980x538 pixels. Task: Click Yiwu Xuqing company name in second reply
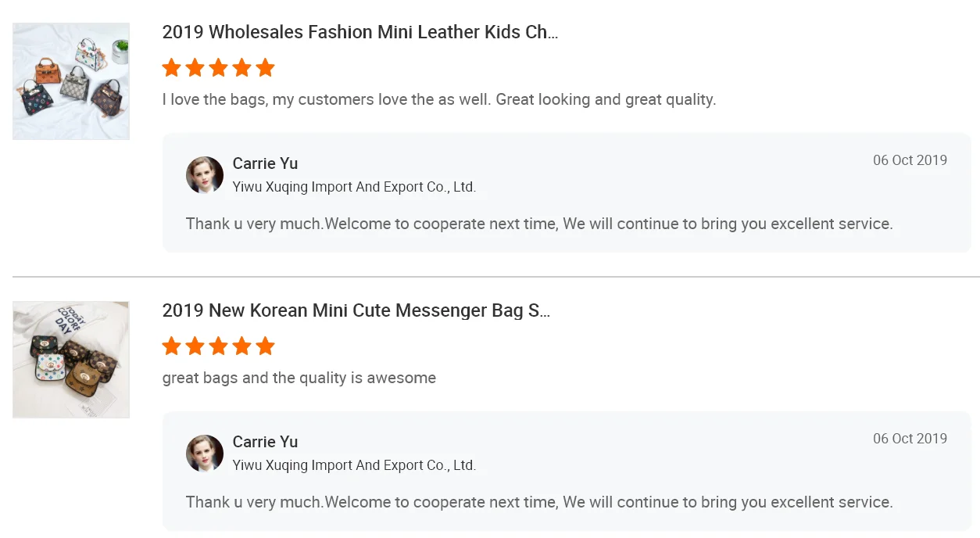[x=354, y=465]
